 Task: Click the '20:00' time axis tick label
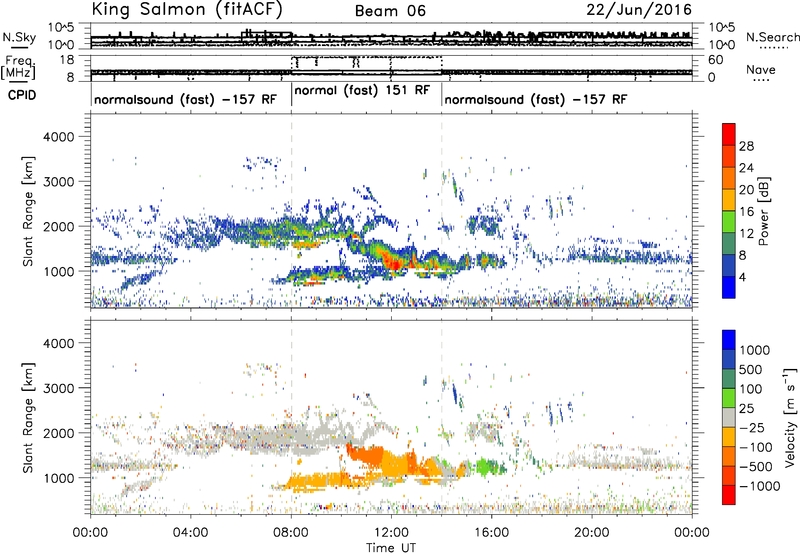pyautogui.click(x=591, y=533)
